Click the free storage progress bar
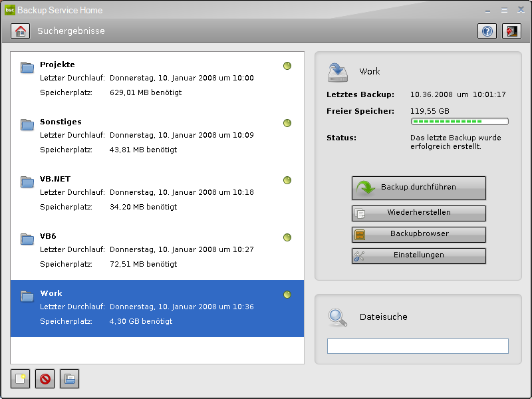This screenshot has width=532, height=399. click(460, 122)
